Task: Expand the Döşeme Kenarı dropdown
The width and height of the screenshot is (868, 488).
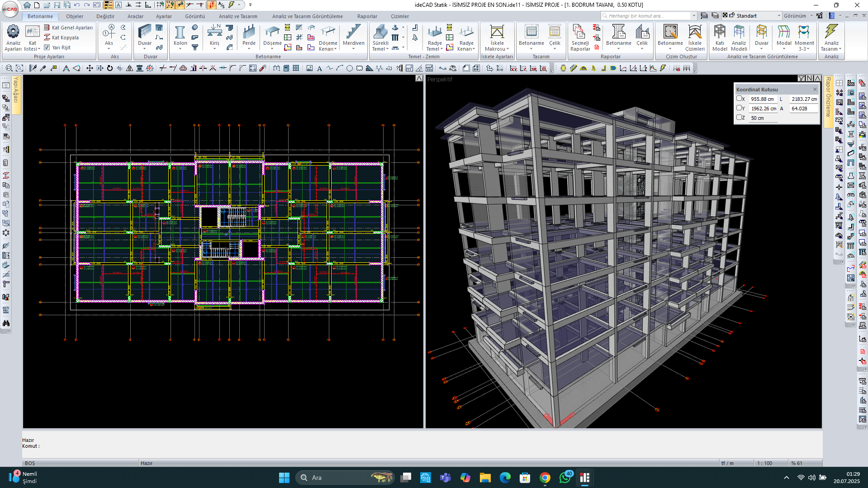Action: click(335, 49)
